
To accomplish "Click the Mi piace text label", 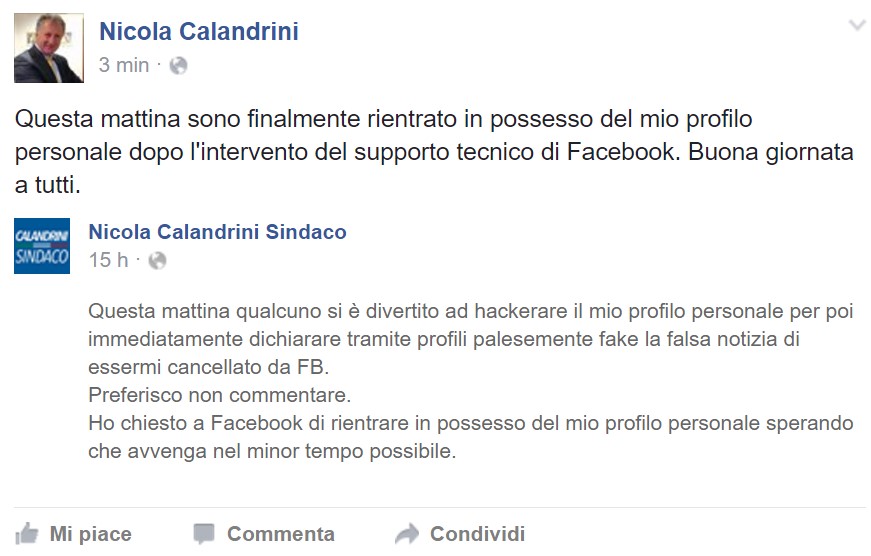I will click(91, 534).
